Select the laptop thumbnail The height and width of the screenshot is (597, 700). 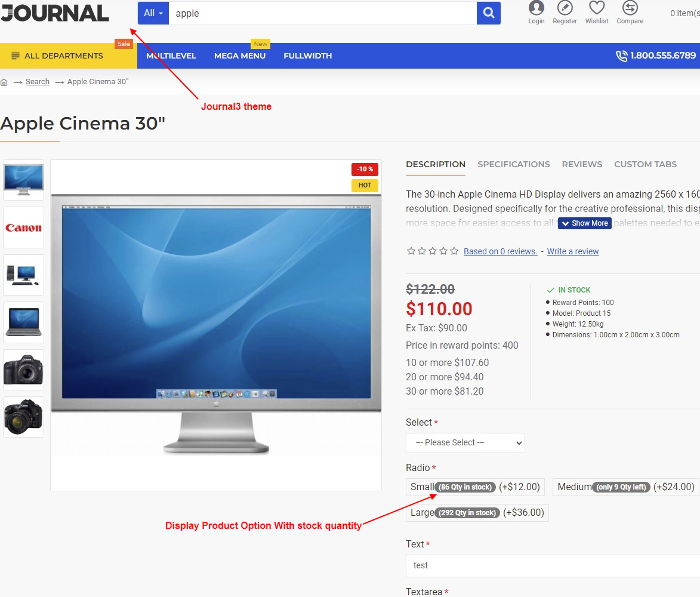24,322
